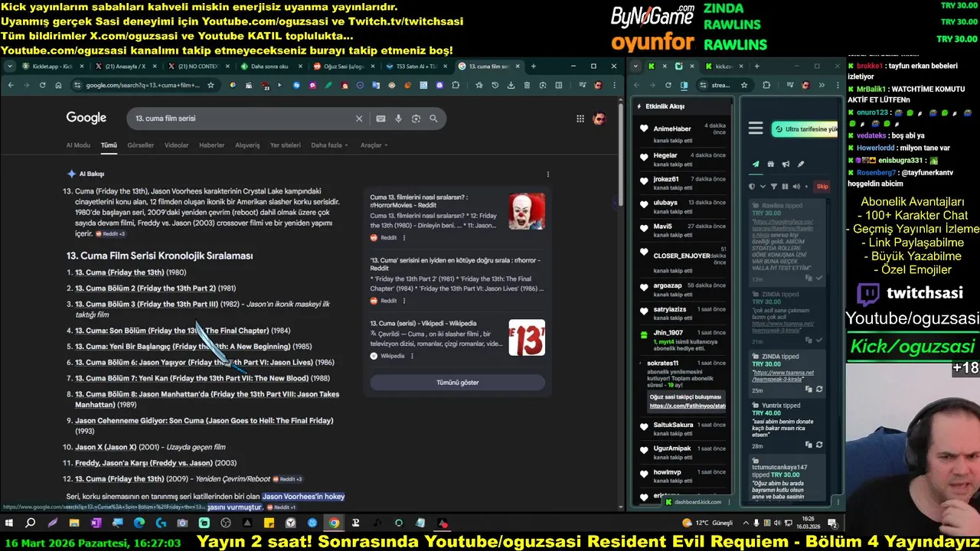Open the tab search chevron in Kick window

[636, 67]
